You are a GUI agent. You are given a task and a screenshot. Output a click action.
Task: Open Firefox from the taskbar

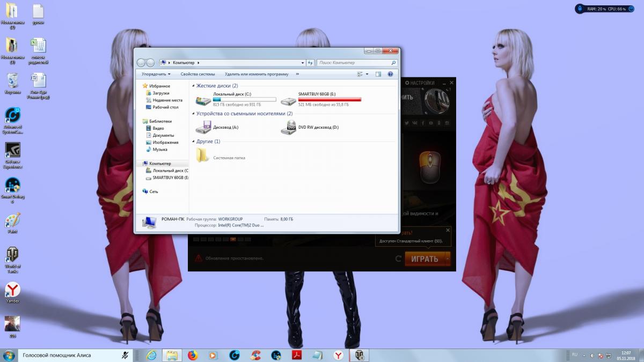pos(193,355)
